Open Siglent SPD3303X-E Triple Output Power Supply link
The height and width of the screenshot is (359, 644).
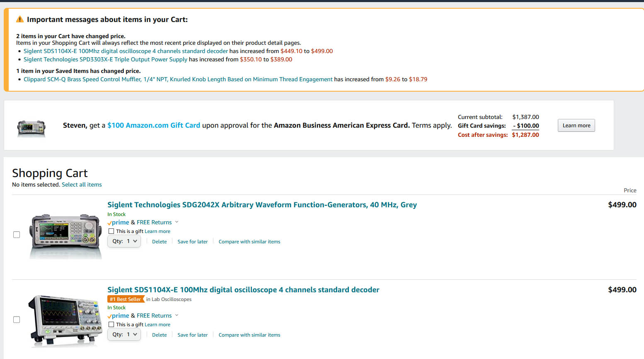105,59
